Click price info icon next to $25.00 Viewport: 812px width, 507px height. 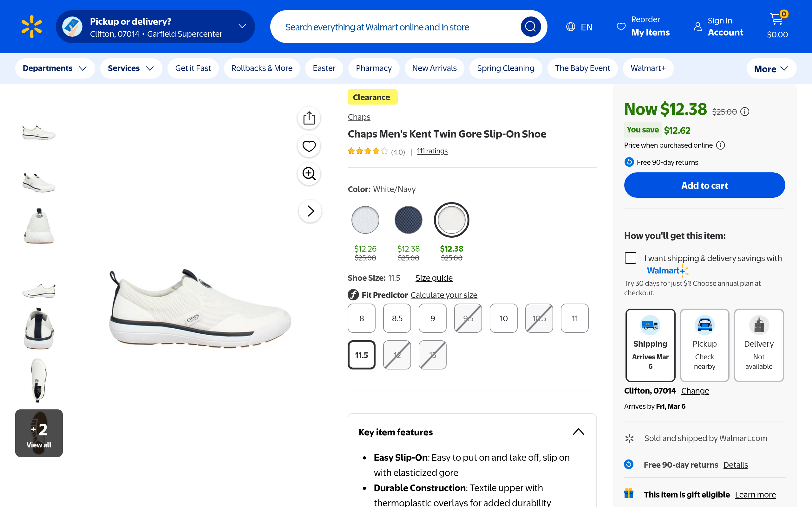click(x=744, y=112)
